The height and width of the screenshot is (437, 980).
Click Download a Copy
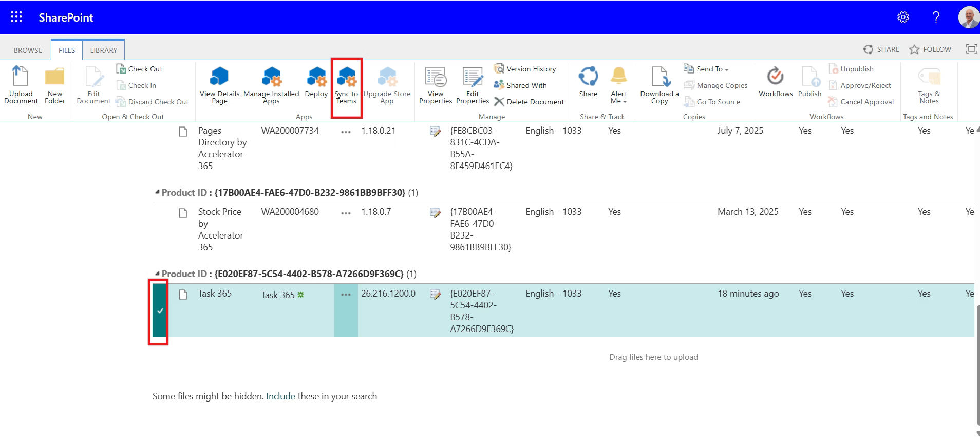[x=659, y=85]
